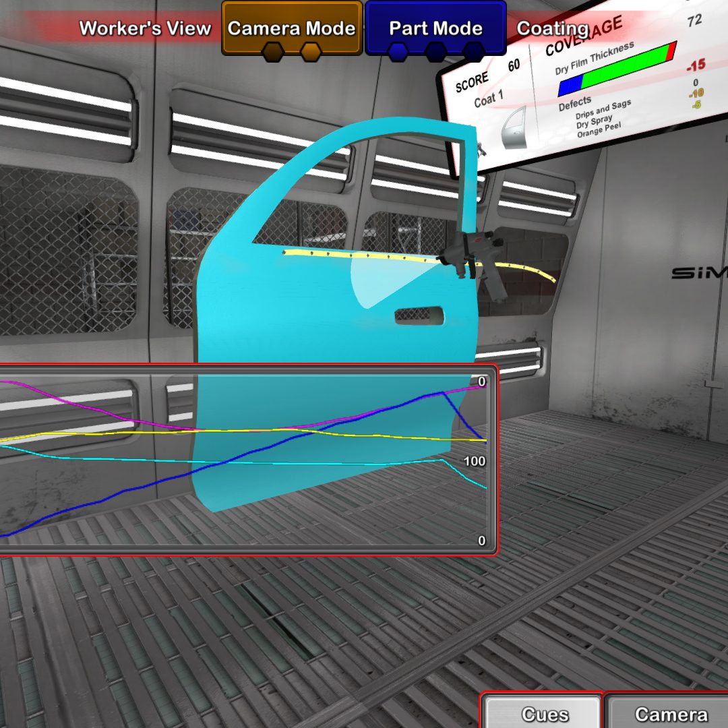The width and height of the screenshot is (728, 728).
Task: Switch to Camera Mode
Action: click(x=291, y=28)
